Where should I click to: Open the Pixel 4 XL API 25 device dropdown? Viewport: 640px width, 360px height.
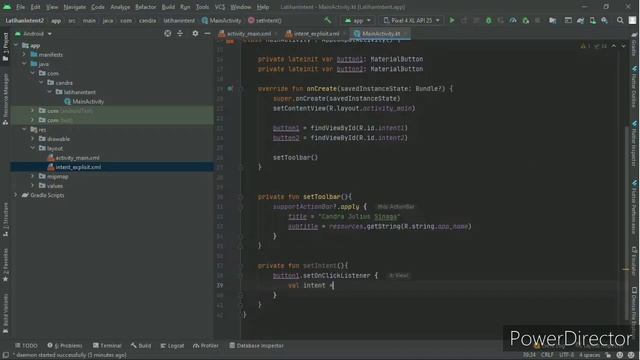coord(411,20)
